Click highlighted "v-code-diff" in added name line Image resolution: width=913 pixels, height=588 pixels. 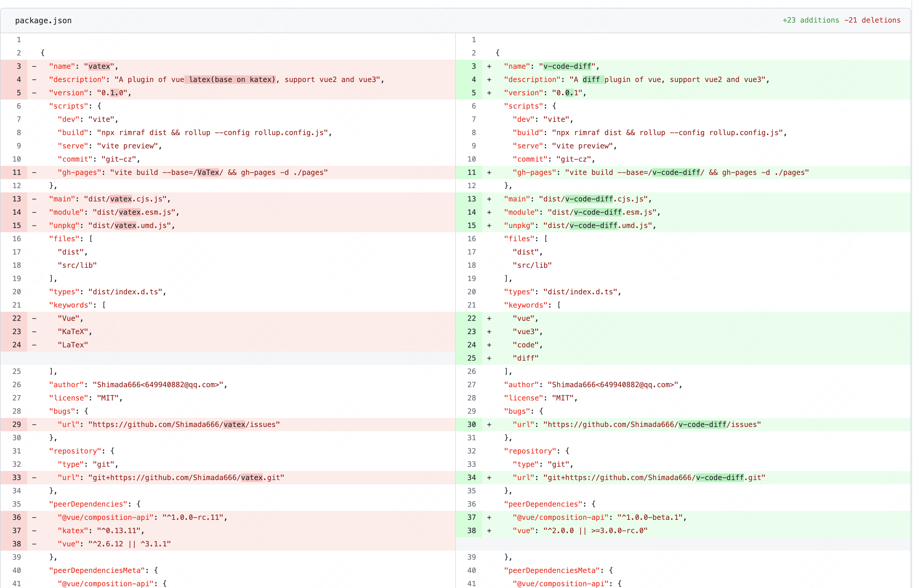coord(567,66)
